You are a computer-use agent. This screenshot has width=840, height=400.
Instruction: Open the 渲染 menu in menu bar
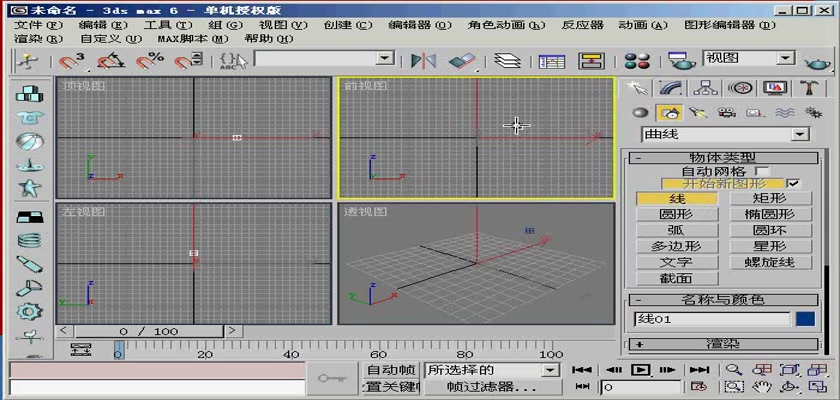[x=38, y=39]
